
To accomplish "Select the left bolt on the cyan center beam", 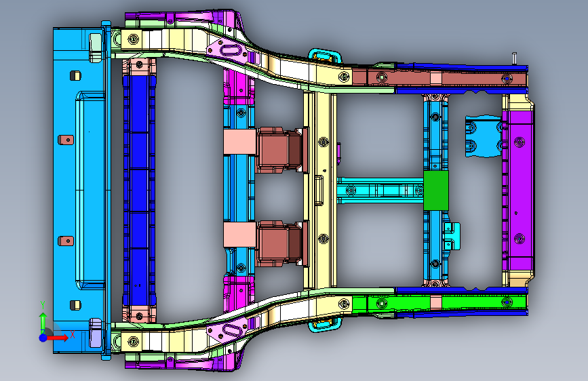I will pyautogui.click(x=351, y=190).
